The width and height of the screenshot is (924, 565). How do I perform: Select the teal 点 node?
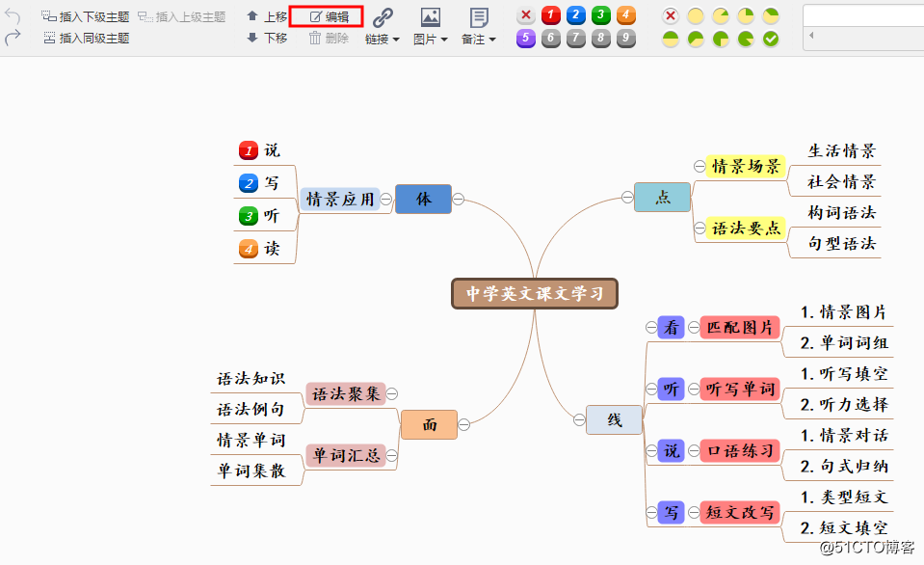pos(662,197)
